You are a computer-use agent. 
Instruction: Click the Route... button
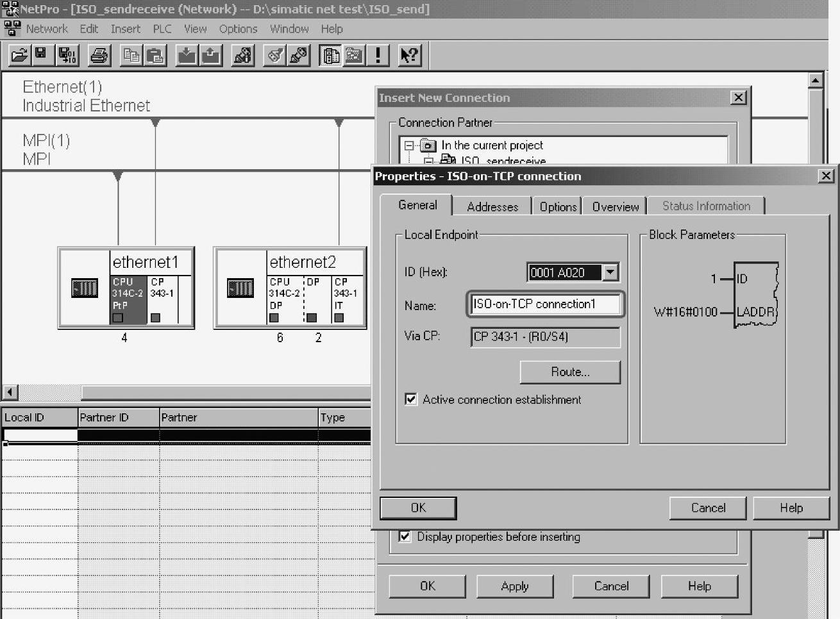pyautogui.click(x=570, y=372)
